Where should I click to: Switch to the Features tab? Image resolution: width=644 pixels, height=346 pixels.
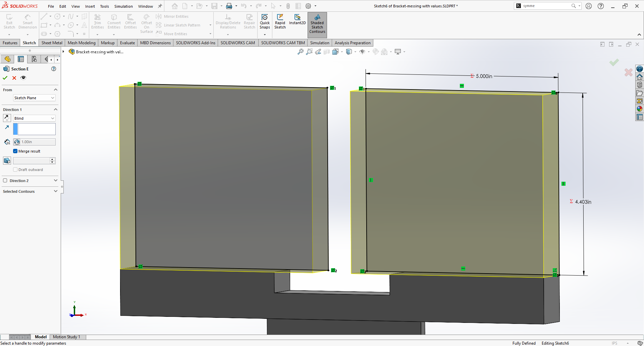(10, 43)
